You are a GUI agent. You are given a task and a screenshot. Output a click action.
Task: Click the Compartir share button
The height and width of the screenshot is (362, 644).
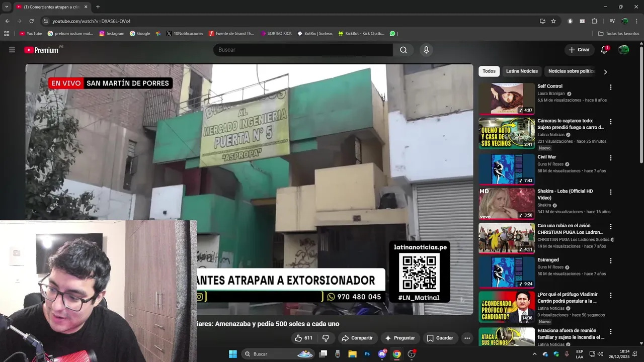click(357, 338)
